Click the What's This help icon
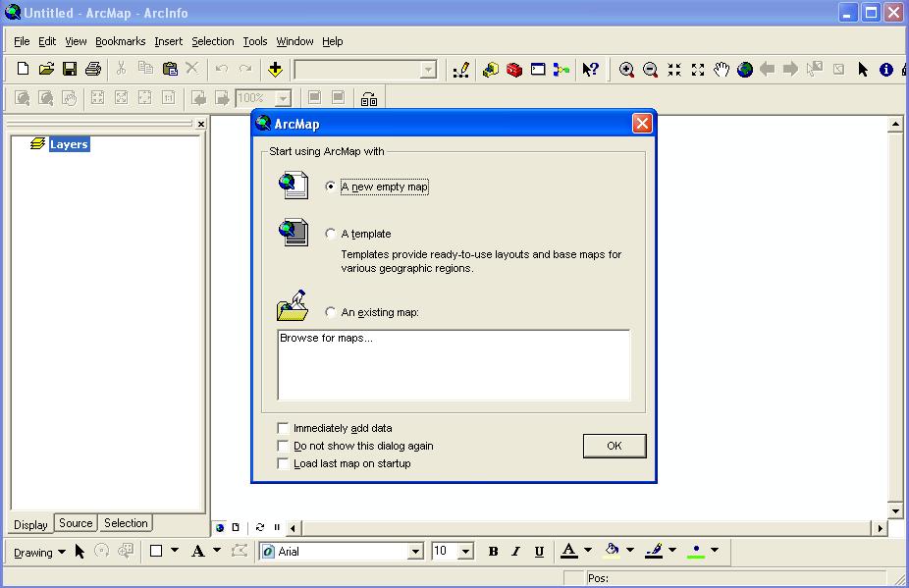Viewport: 909px width, 588px height. pos(591,70)
